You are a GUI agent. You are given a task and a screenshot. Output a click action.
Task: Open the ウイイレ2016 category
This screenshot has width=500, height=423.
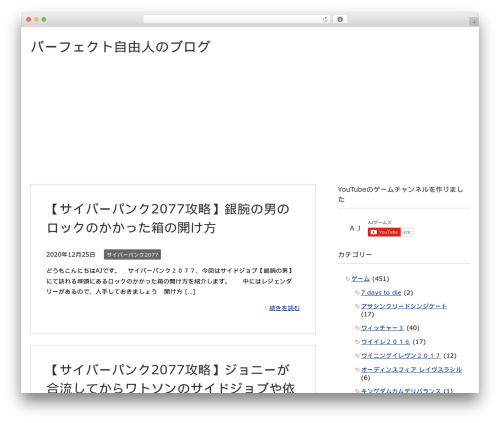(x=385, y=342)
